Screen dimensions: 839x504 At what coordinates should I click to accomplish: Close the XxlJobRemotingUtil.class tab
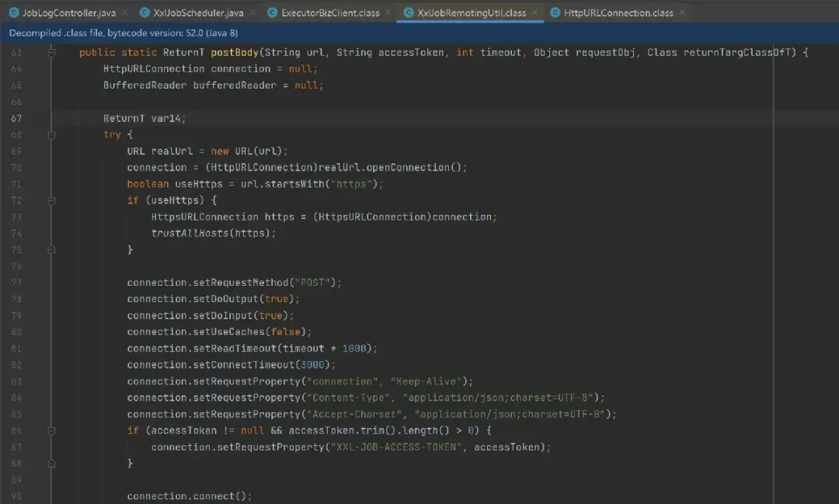pyautogui.click(x=534, y=13)
